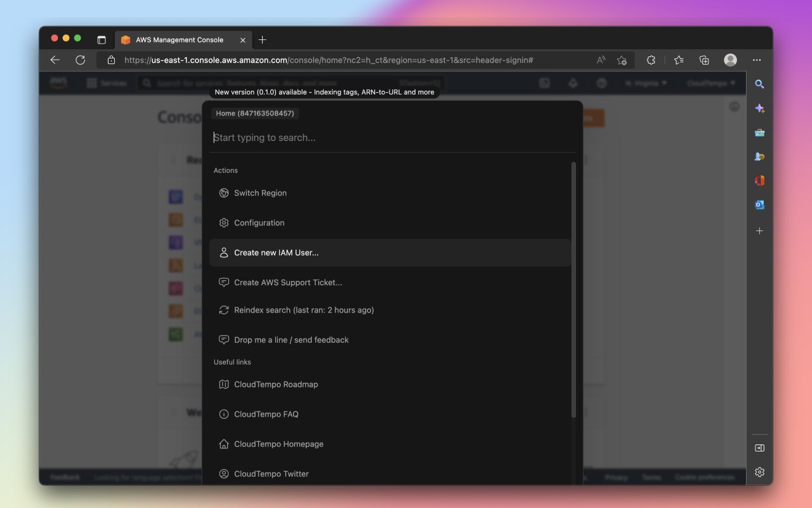The height and width of the screenshot is (508, 812).
Task: Open Outlook in the sidebar
Action: [x=759, y=204]
